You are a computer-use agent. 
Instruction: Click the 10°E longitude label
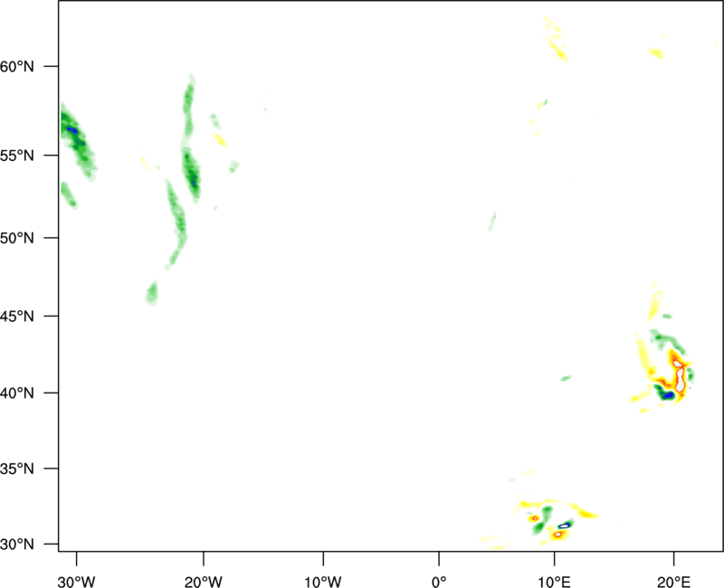point(553,582)
